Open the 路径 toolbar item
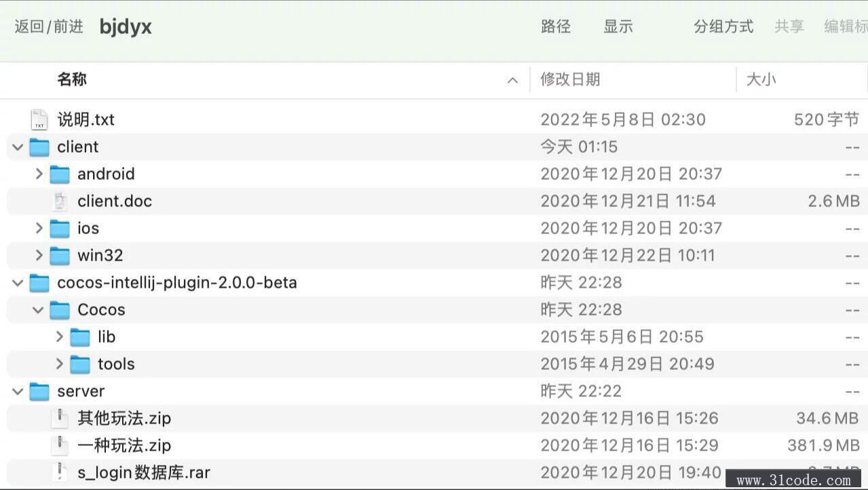The height and width of the screenshot is (490, 868). [556, 26]
